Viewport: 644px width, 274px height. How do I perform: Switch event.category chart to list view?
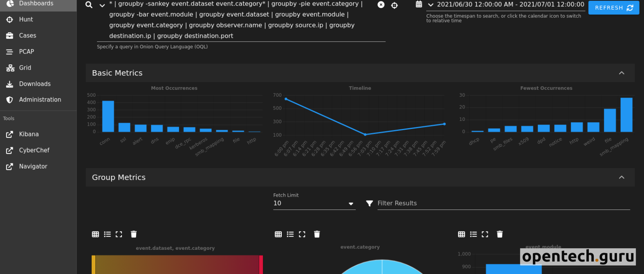(290, 234)
